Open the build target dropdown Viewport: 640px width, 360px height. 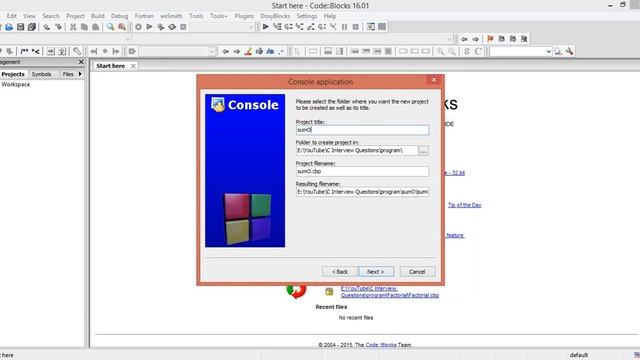(222, 27)
